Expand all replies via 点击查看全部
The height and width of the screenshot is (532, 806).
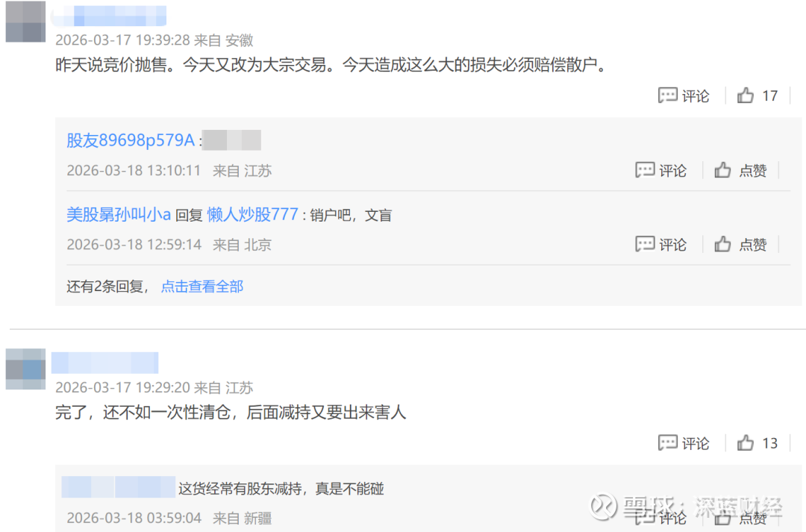(x=202, y=287)
